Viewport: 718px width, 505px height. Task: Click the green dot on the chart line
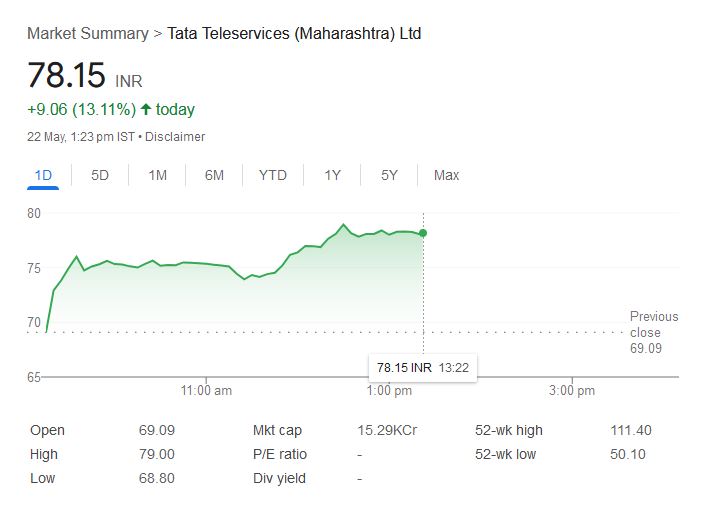tap(423, 233)
